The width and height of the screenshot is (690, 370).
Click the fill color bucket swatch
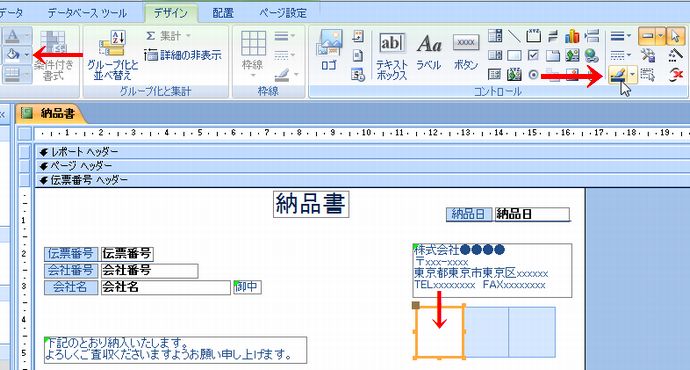click(13, 55)
